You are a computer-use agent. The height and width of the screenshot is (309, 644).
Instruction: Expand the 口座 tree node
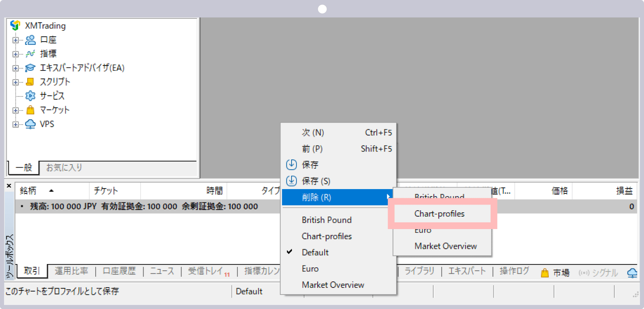point(15,40)
